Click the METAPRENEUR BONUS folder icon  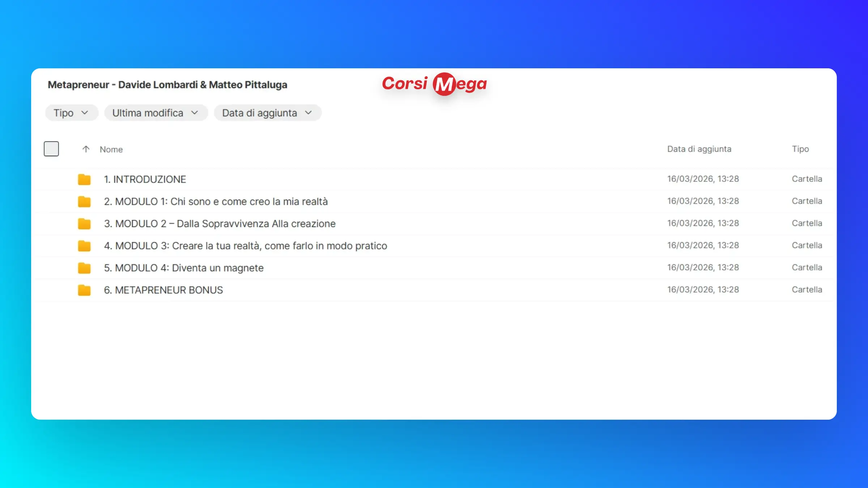coord(84,290)
